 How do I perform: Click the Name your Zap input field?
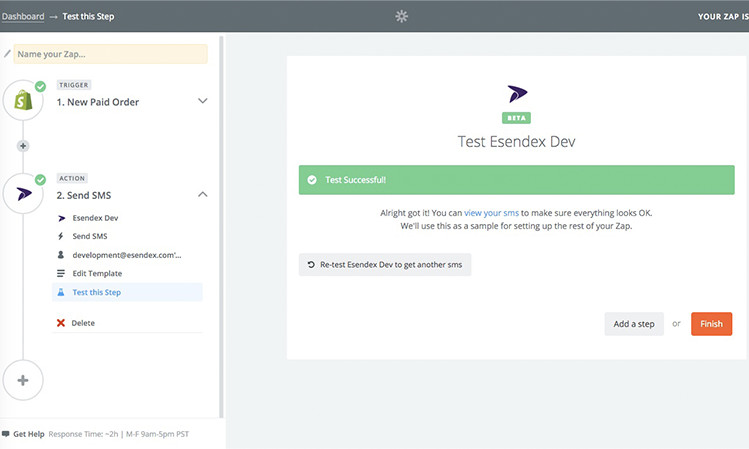[x=111, y=54]
